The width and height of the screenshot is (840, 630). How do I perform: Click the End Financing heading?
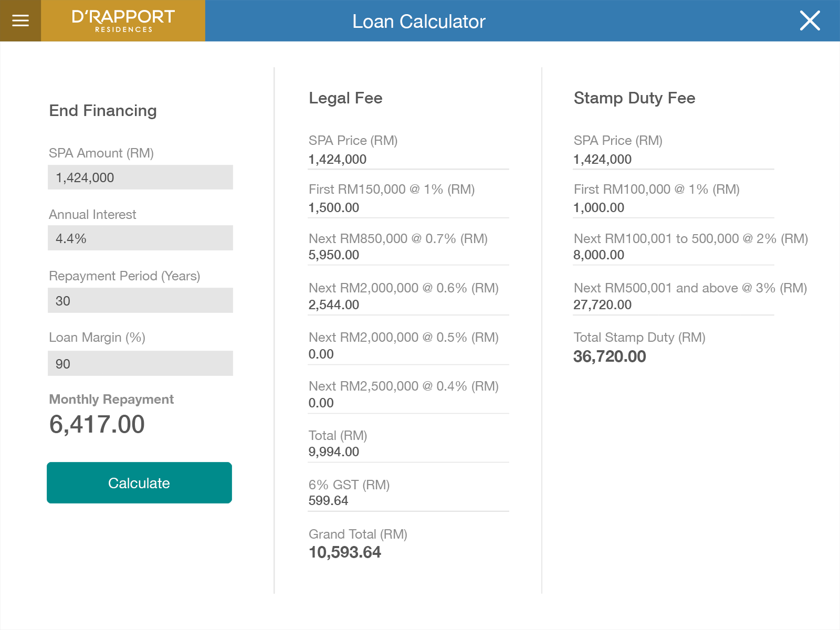point(103,111)
